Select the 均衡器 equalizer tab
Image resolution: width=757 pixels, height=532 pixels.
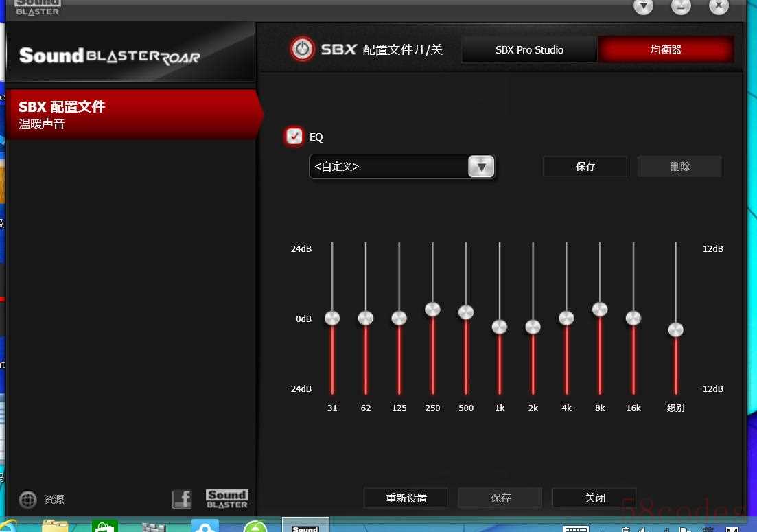pyautogui.click(x=666, y=49)
